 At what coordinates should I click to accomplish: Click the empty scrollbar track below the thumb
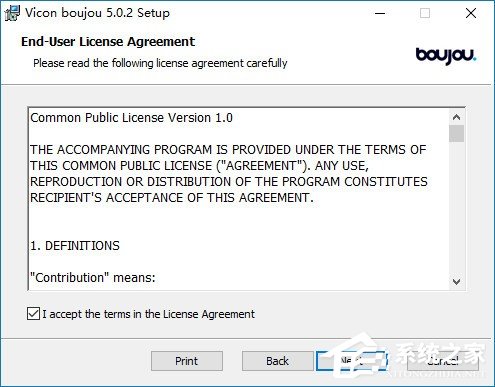(x=456, y=208)
